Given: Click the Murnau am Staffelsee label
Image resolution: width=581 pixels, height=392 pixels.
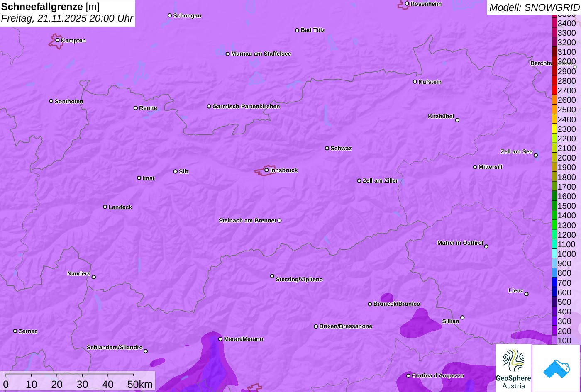Looking at the screenshot, I should pyautogui.click(x=261, y=54).
